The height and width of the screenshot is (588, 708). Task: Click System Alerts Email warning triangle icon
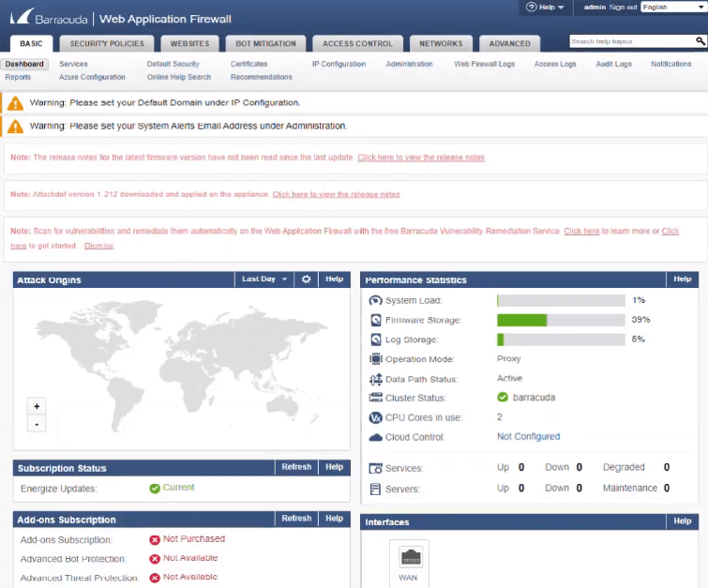[15, 127]
